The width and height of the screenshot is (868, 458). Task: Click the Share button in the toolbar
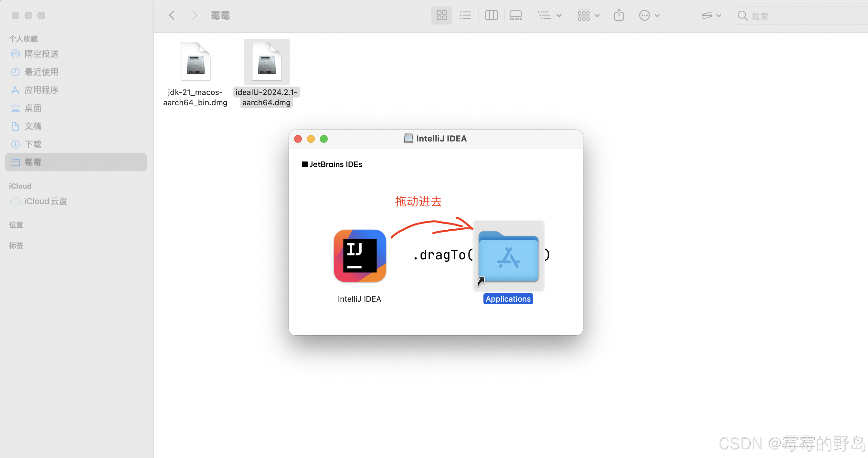click(x=619, y=15)
